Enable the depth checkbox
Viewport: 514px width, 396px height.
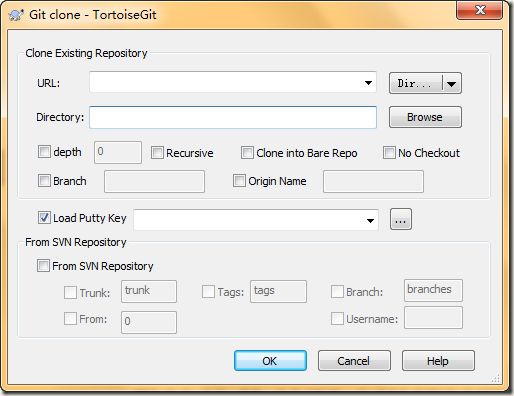click(44, 152)
